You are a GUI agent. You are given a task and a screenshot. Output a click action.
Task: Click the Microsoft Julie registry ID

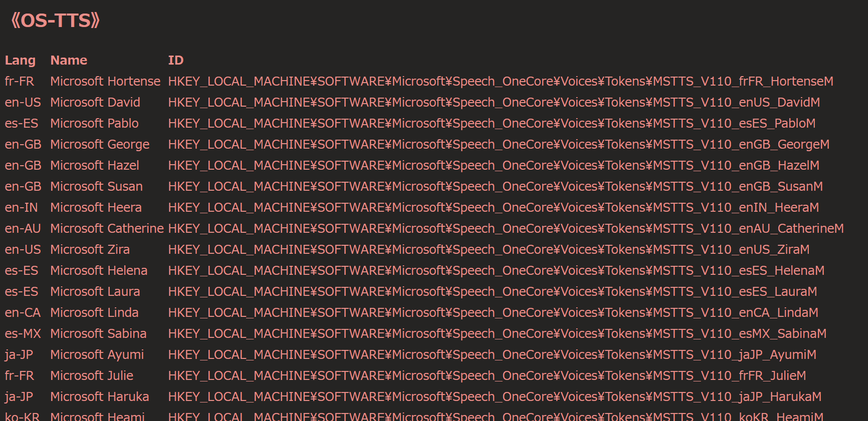(487, 376)
